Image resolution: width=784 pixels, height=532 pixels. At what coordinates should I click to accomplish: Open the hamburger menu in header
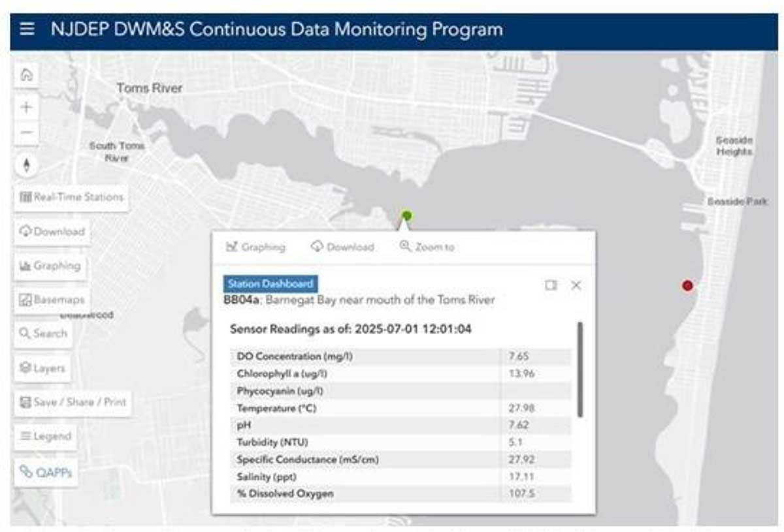pyautogui.click(x=27, y=30)
